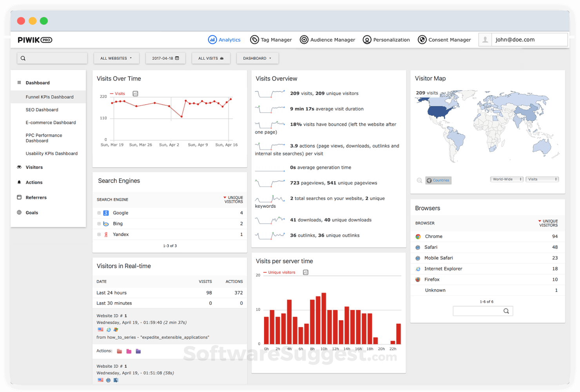Open the World-Wide region dropdown
The image size is (580, 392).
506,179
